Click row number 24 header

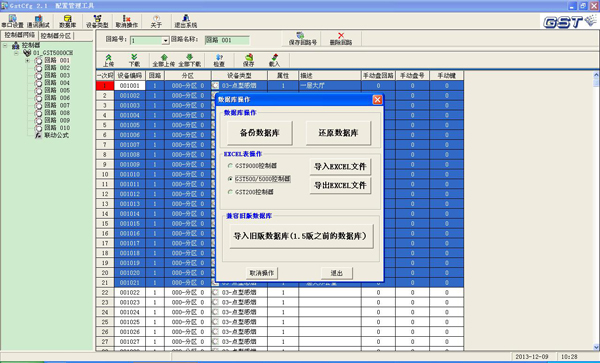(x=105, y=313)
